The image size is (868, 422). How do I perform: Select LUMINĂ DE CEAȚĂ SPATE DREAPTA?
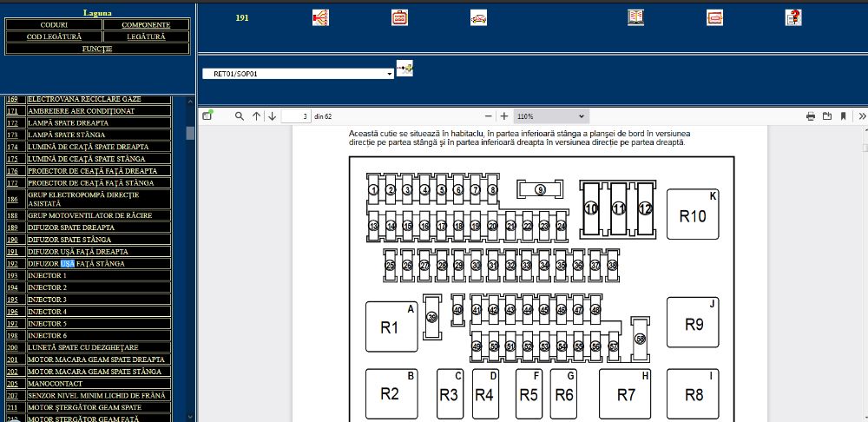click(99, 147)
